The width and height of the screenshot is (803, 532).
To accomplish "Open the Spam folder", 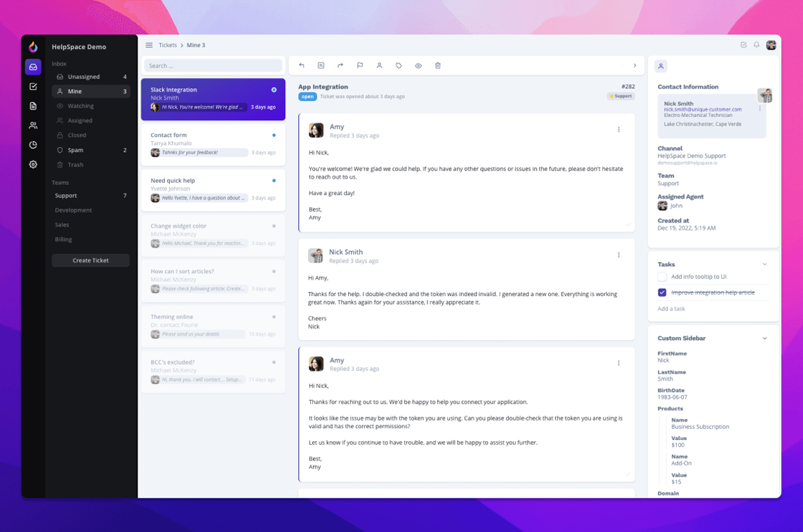I will [x=91, y=150].
